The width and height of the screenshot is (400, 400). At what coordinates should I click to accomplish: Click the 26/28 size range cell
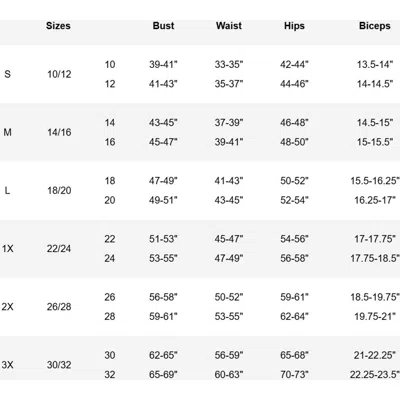[x=59, y=307]
